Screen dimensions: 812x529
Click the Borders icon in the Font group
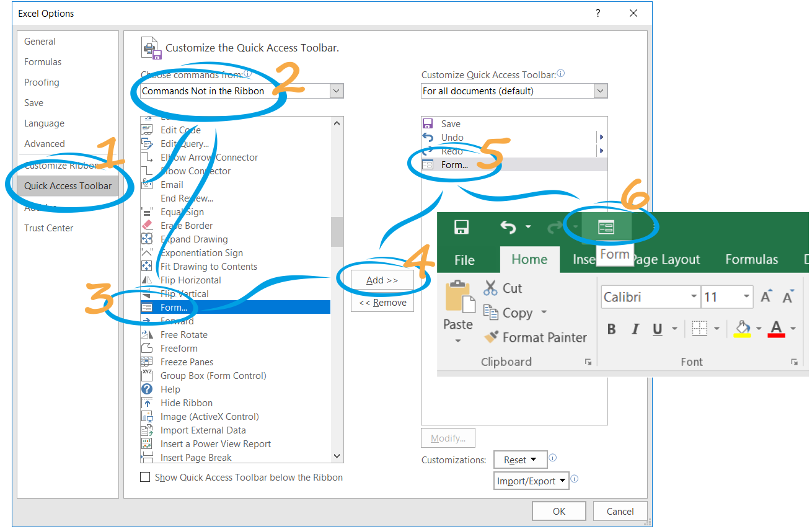[700, 328]
